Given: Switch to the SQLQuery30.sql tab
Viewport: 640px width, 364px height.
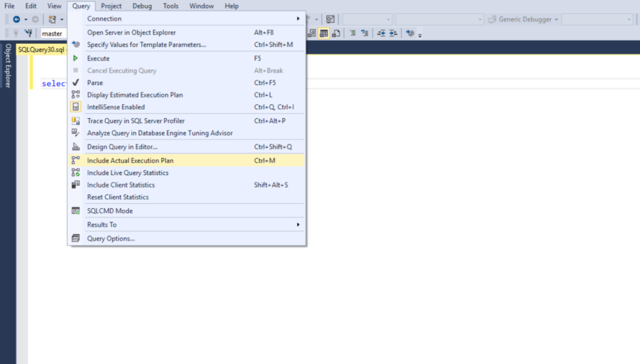Looking at the screenshot, I should 41,50.
